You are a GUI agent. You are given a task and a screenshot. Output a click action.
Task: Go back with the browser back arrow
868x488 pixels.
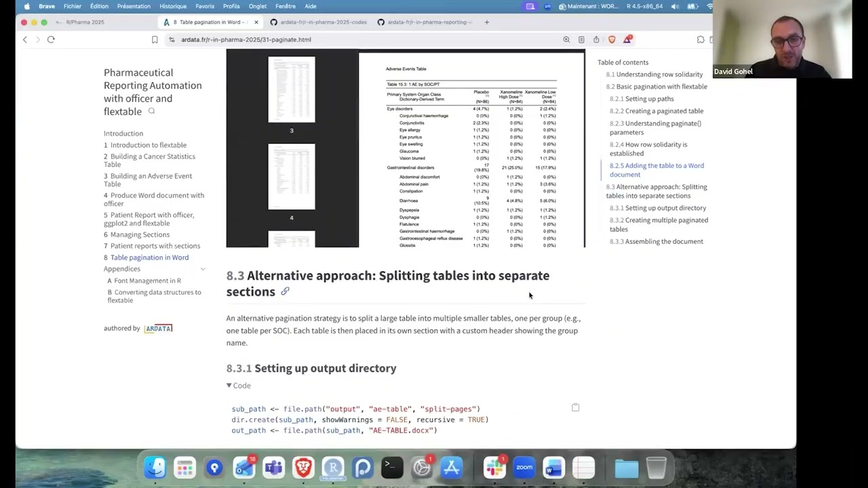[25, 39]
